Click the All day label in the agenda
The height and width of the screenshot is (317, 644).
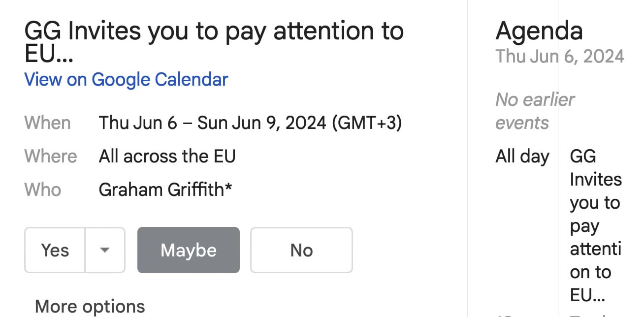pyautogui.click(x=522, y=157)
